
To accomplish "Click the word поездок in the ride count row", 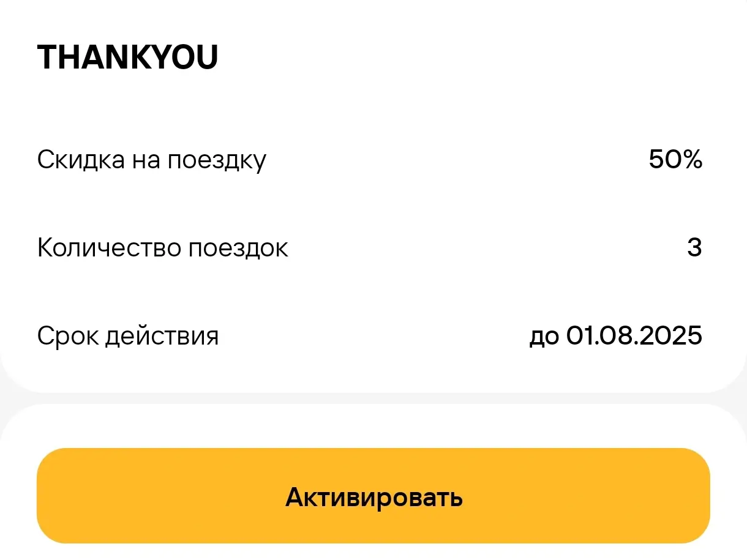I will [x=238, y=249].
